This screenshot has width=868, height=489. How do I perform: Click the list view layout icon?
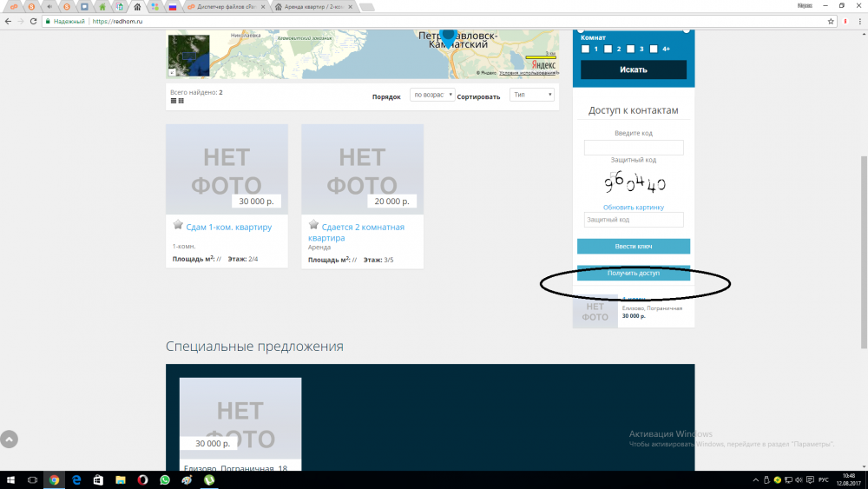(x=174, y=101)
